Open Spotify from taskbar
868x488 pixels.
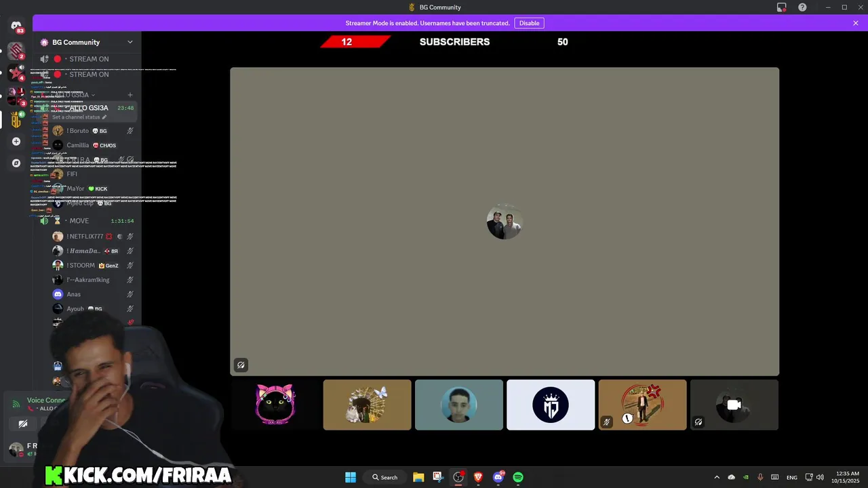point(518,477)
